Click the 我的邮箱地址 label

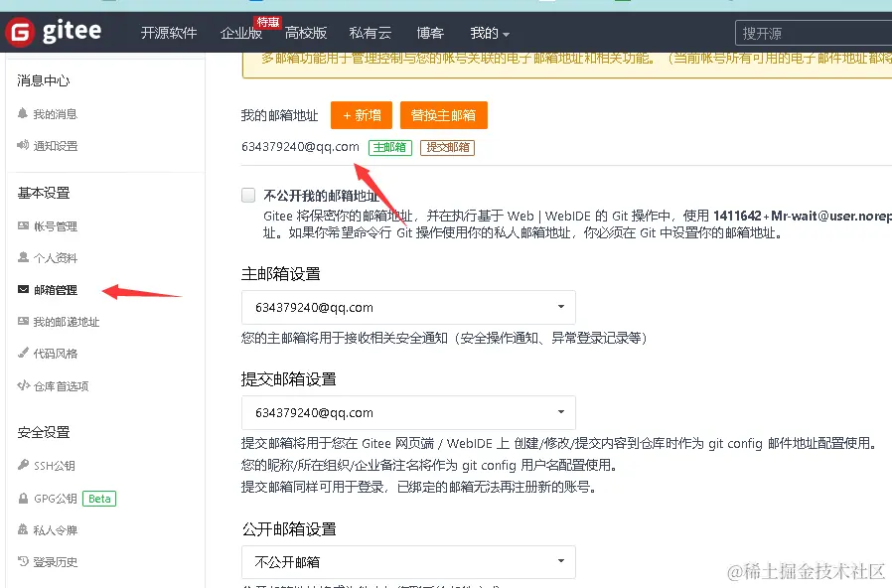279,116
